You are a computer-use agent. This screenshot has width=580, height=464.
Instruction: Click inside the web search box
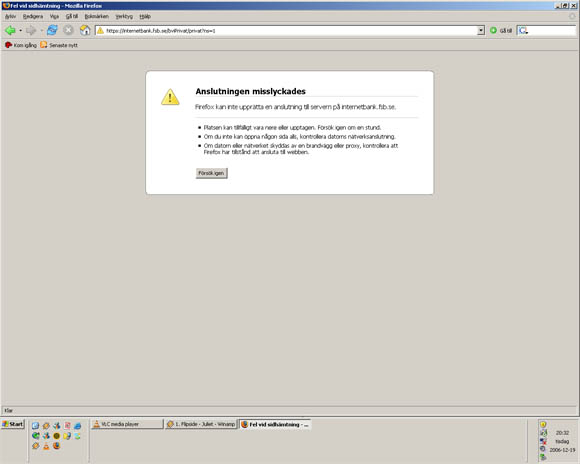pyautogui.click(x=552, y=31)
